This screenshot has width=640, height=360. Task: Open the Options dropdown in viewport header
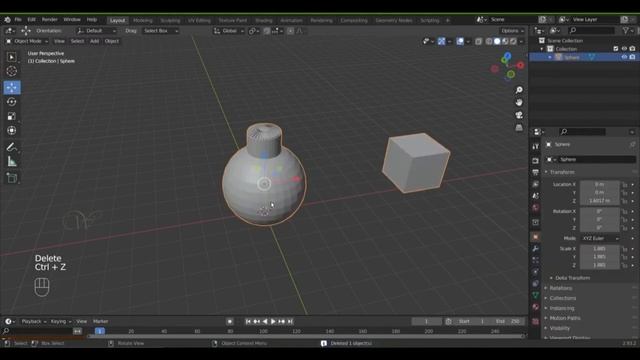click(512, 31)
